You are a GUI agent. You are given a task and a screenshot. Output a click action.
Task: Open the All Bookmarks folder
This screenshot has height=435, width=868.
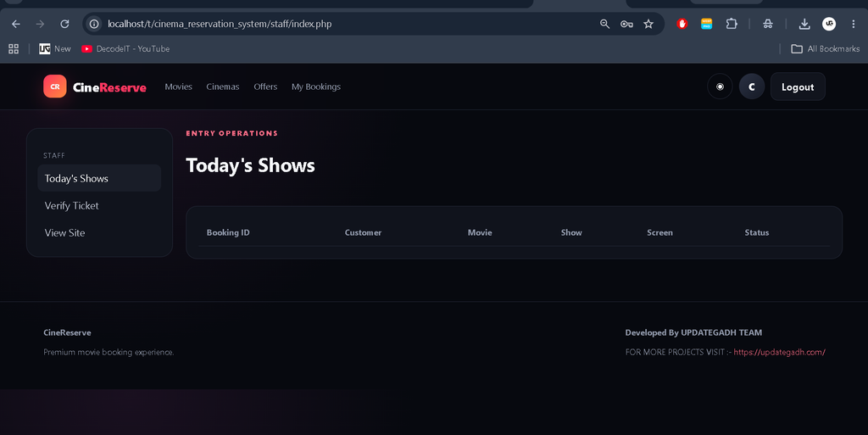click(826, 48)
